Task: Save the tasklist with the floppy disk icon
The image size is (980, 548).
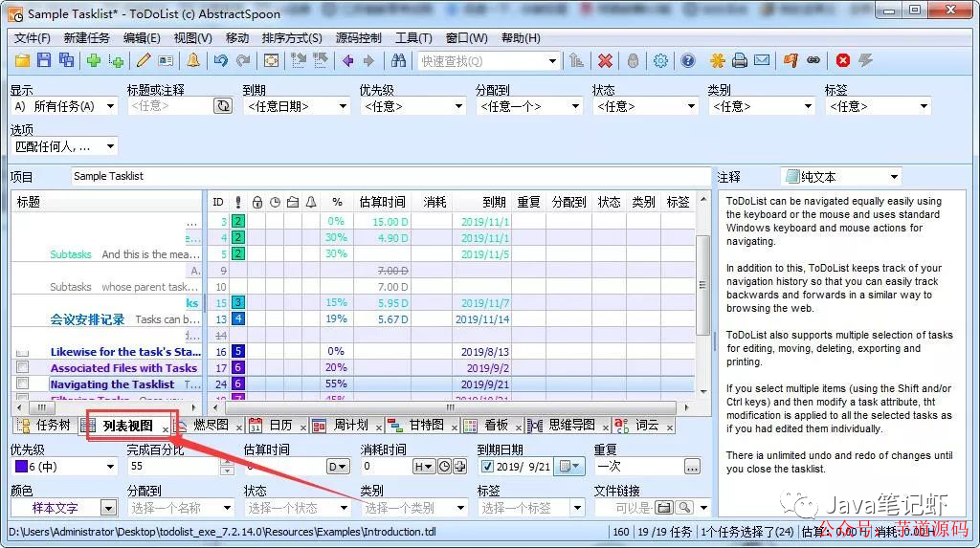Action: [44, 60]
